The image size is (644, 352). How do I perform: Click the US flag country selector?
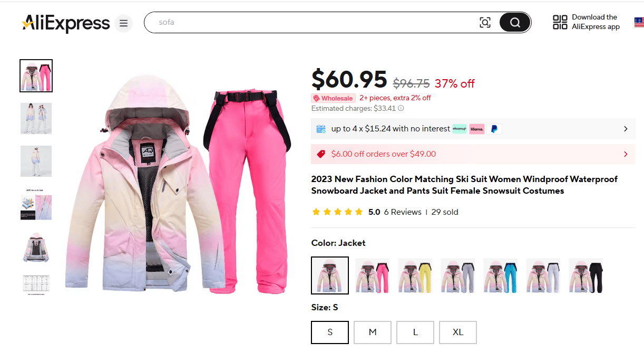click(638, 22)
